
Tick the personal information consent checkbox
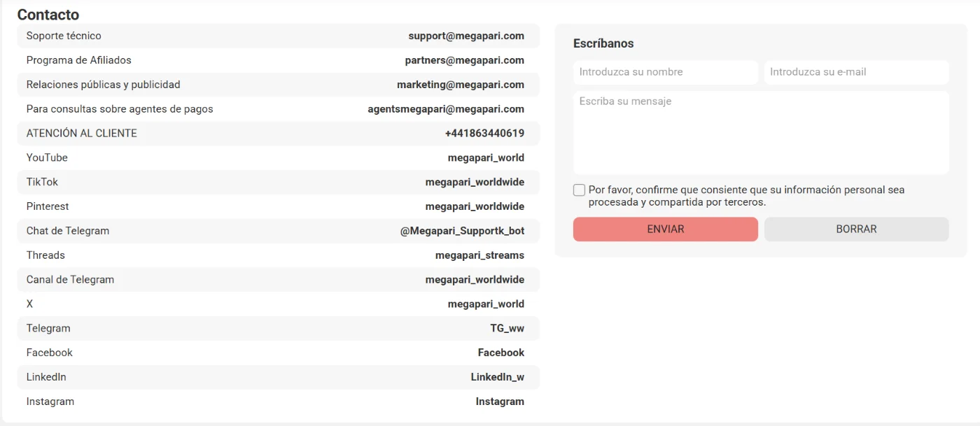pyautogui.click(x=579, y=190)
